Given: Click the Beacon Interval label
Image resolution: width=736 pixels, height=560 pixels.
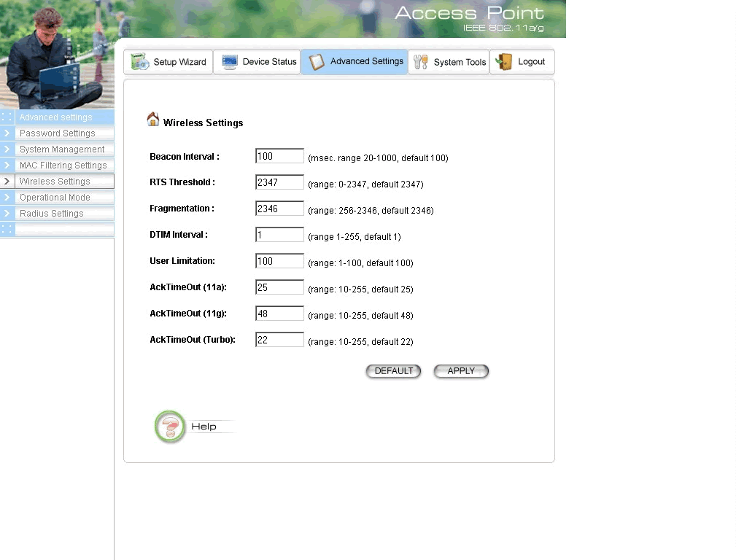Looking at the screenshot, I should (x=185, y=157).
